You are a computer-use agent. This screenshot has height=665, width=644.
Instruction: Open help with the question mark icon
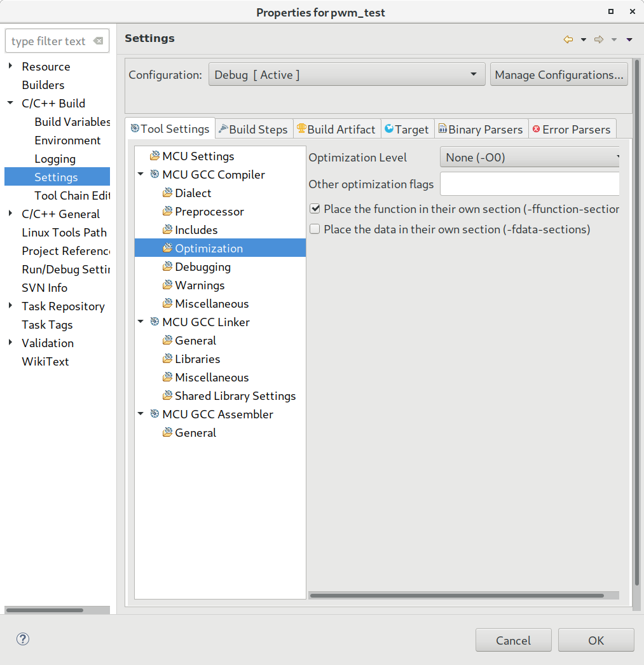click(x=23, y=639)
